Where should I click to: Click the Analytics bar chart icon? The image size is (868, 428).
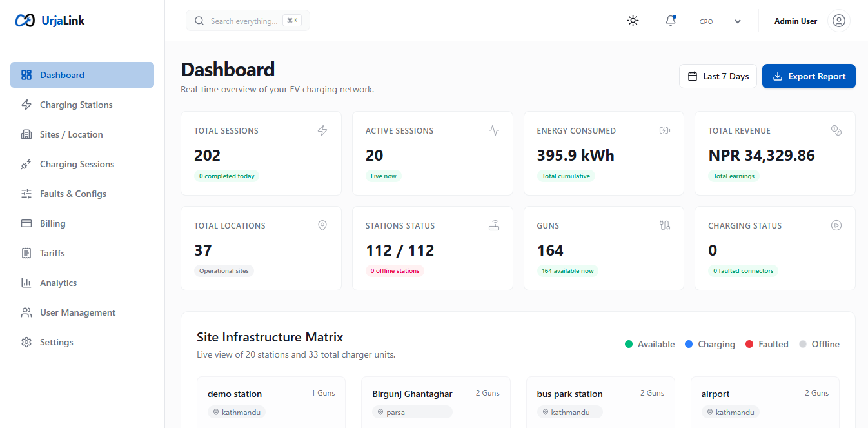coord(26,283)
